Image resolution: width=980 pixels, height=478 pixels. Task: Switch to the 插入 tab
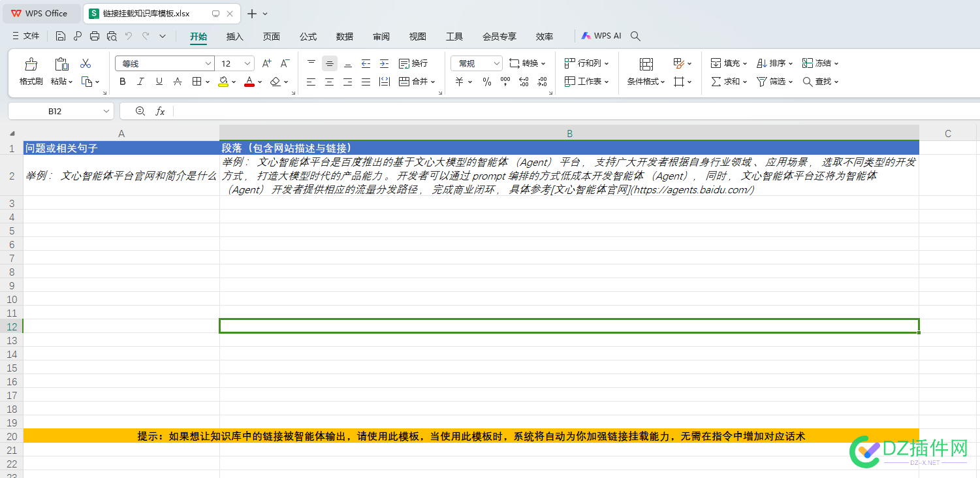[235, 37]
